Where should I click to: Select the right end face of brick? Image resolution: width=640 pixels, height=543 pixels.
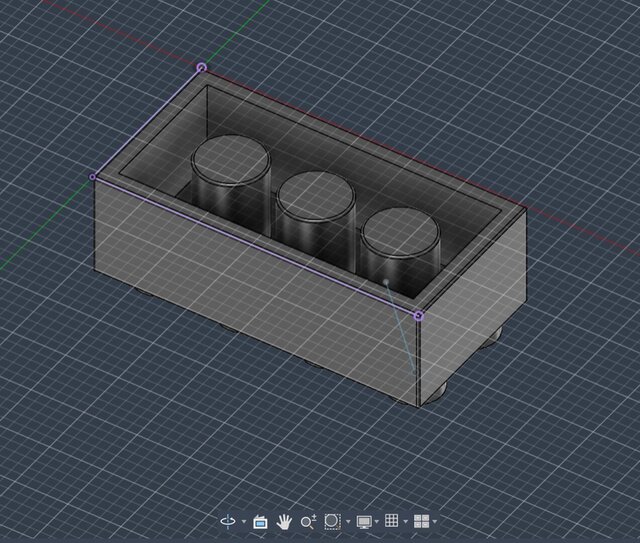point(471,310)
